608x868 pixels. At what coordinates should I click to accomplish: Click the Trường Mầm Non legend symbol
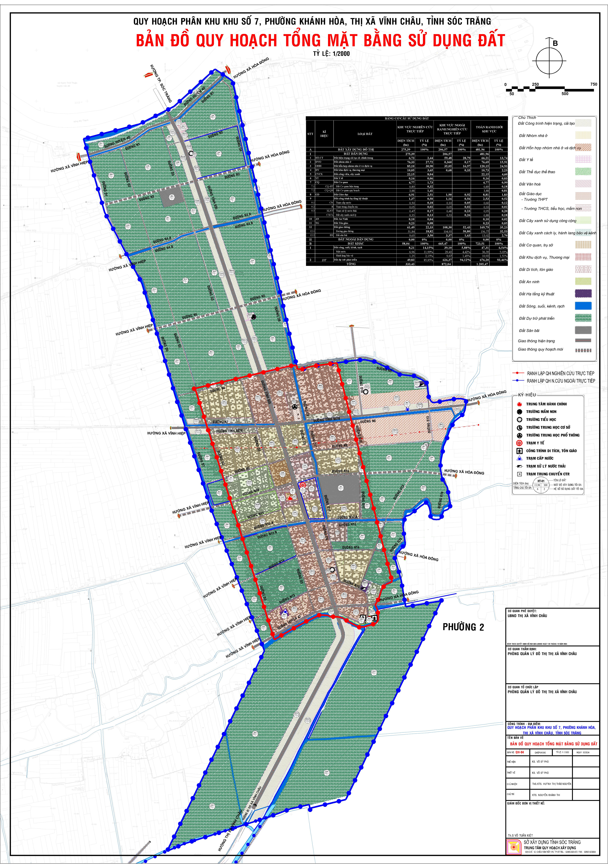click(x=519, y=412)
